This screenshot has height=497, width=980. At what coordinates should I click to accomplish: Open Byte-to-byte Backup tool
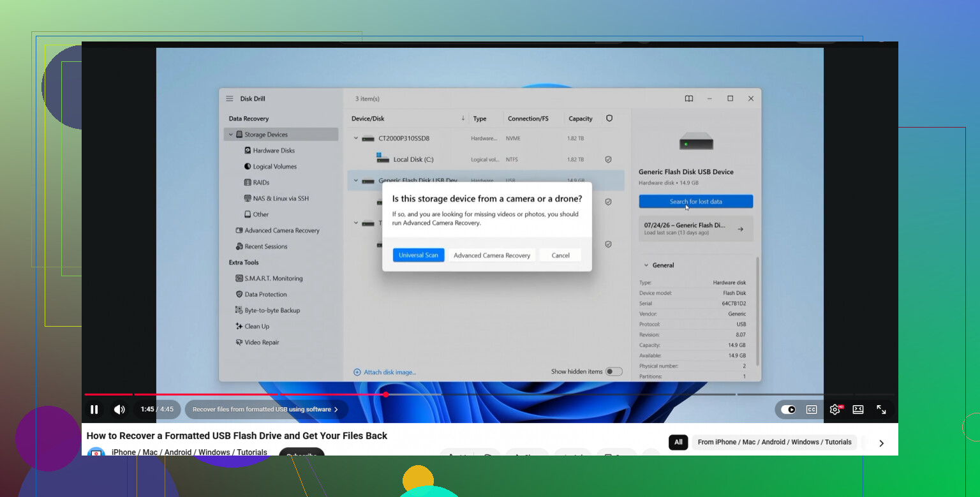(x=268, y=310)
